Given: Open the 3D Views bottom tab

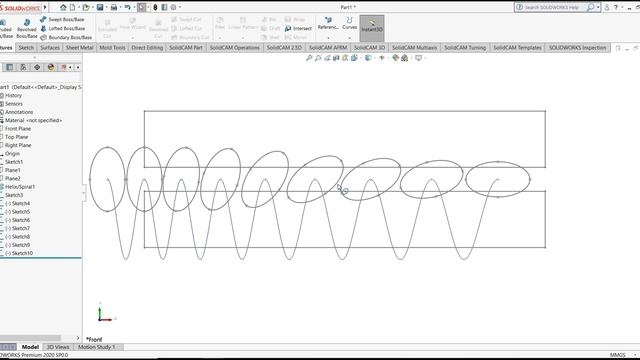Looking at the screenshot, I should pyautogui.click(x=58, y=347).
